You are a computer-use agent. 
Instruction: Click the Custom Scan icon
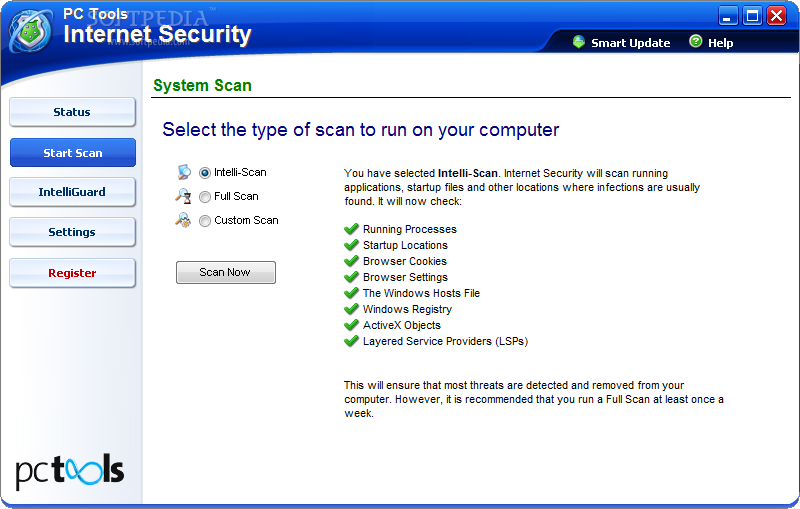[183, 220]
